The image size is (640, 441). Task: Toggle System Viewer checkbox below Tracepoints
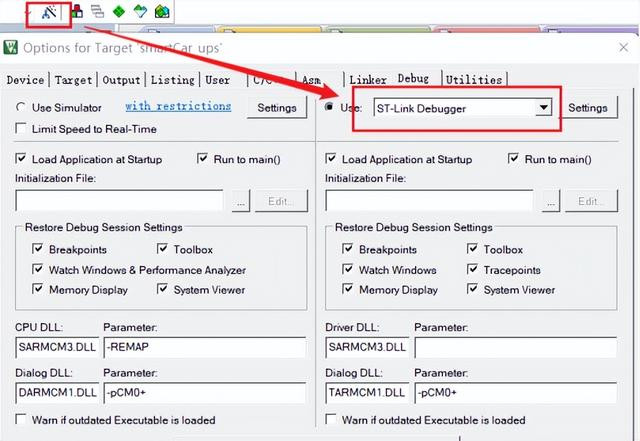click(x=472, y=289)
